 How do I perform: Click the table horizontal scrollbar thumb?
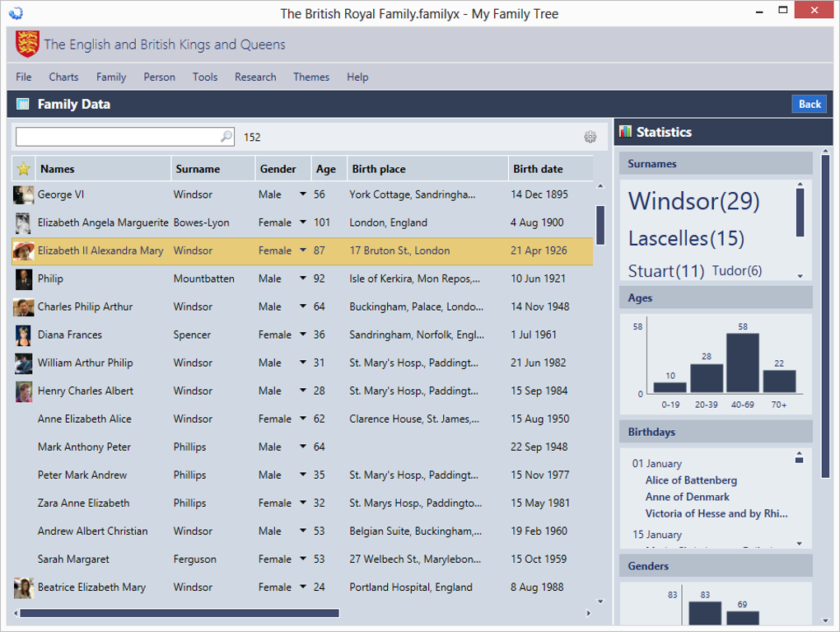(180, 613)
